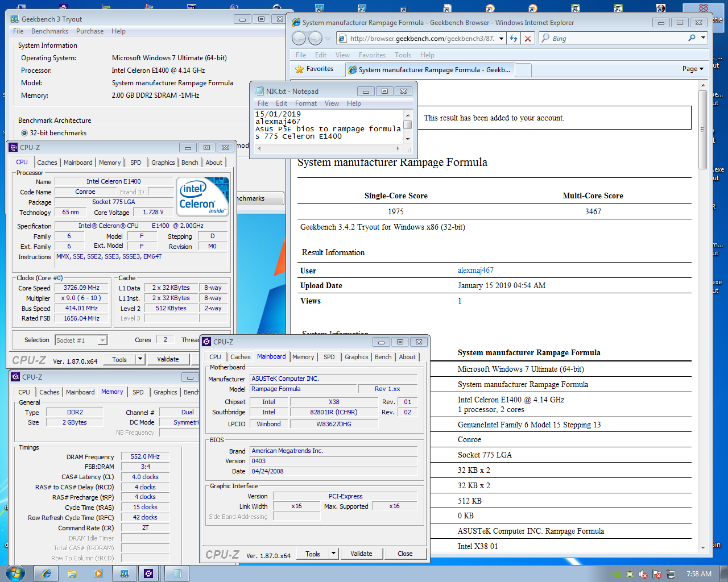728x582 pixels.
Task: Open Windows Explorer from the taskbar
Action: click(72, 573)
